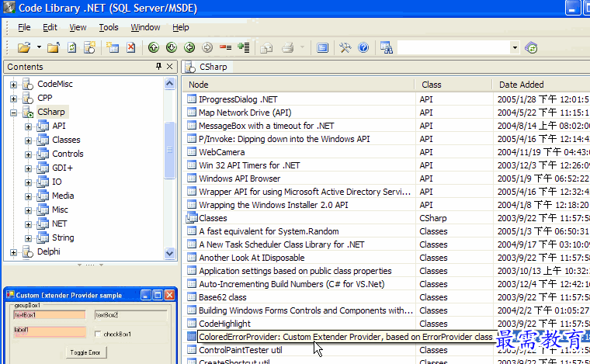This screenshot has height=364, width=590.
Task: Navigate back with green left arrow
Action: pyautogui.click(x=189, y=47)
